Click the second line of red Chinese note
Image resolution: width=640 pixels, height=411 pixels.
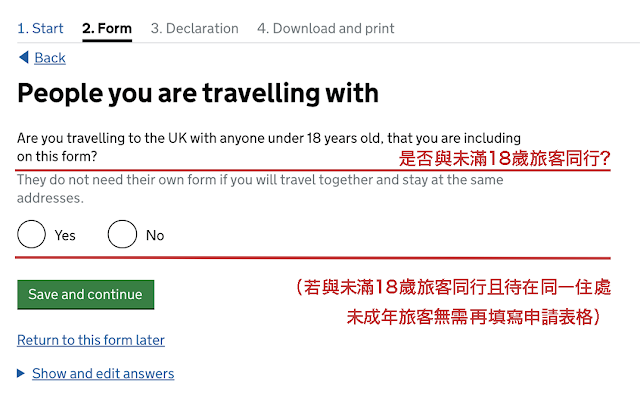473,317
